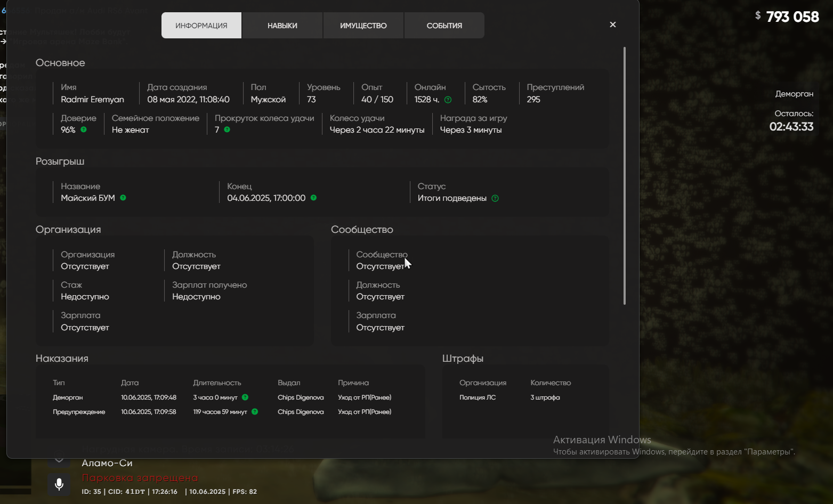Click the help icon beside Итоги подведены
Image resolution: width=833 pixels, height=504 pixels.
pos(495,198)
